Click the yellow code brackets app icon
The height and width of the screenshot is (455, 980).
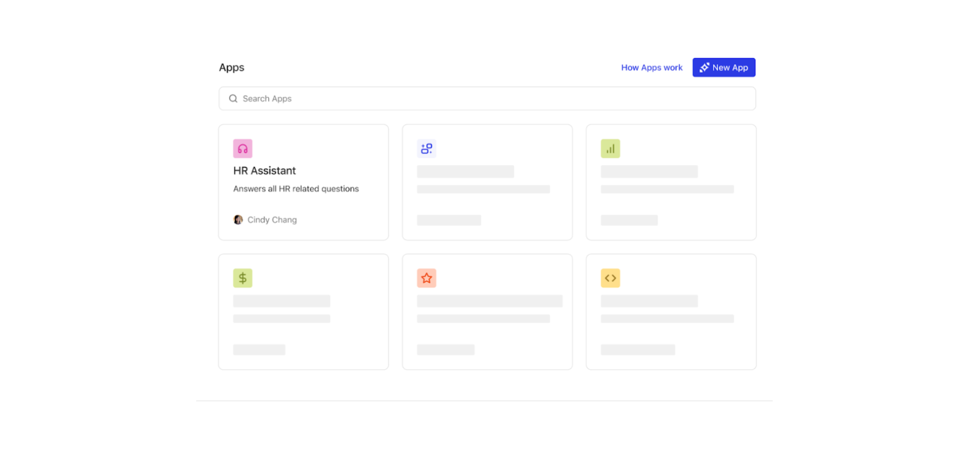[x=610, y=278]
